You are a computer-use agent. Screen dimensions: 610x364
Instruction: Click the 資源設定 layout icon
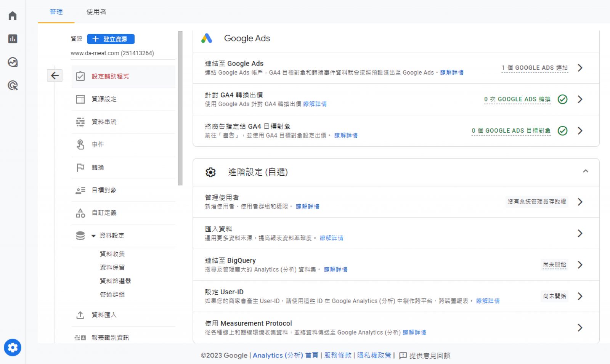(80, 99)
